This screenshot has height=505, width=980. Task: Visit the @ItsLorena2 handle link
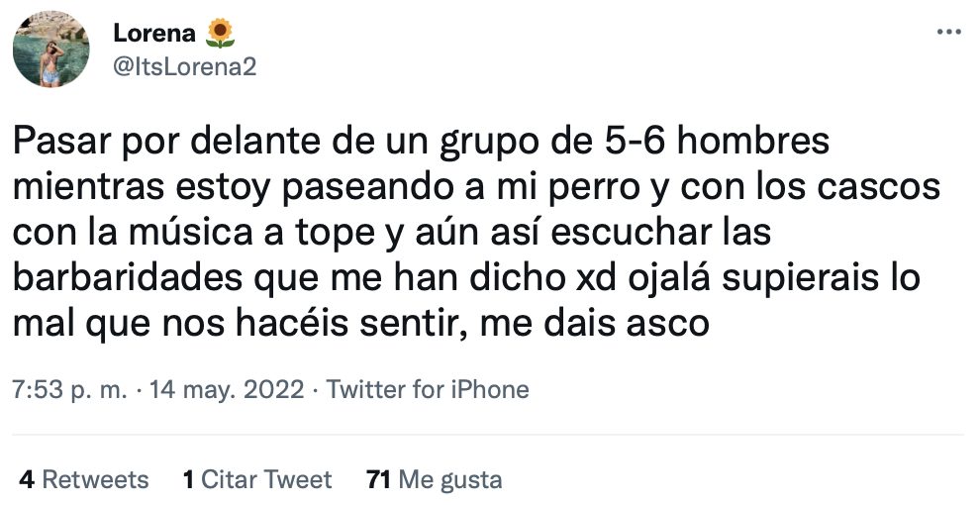[x=185, y=64]
